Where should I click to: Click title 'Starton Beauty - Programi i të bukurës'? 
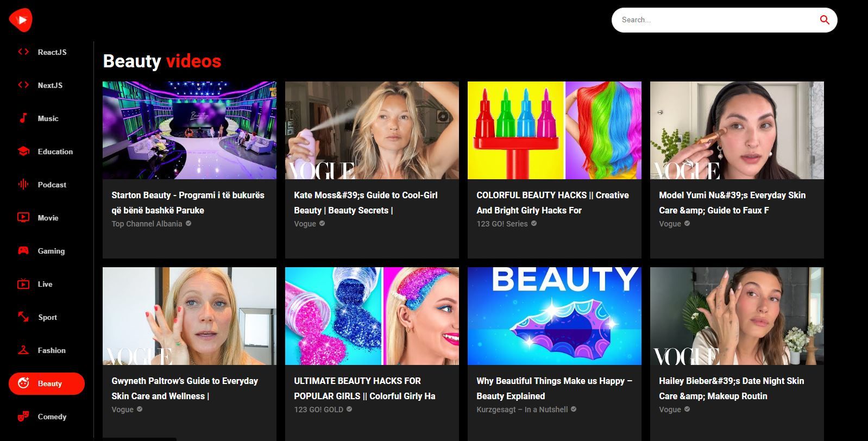(188, 203)
